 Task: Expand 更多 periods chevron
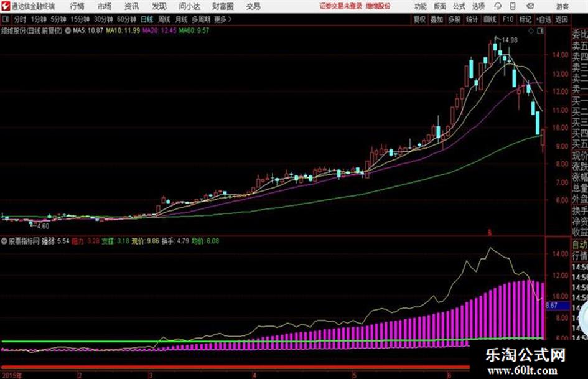[230, 19]
